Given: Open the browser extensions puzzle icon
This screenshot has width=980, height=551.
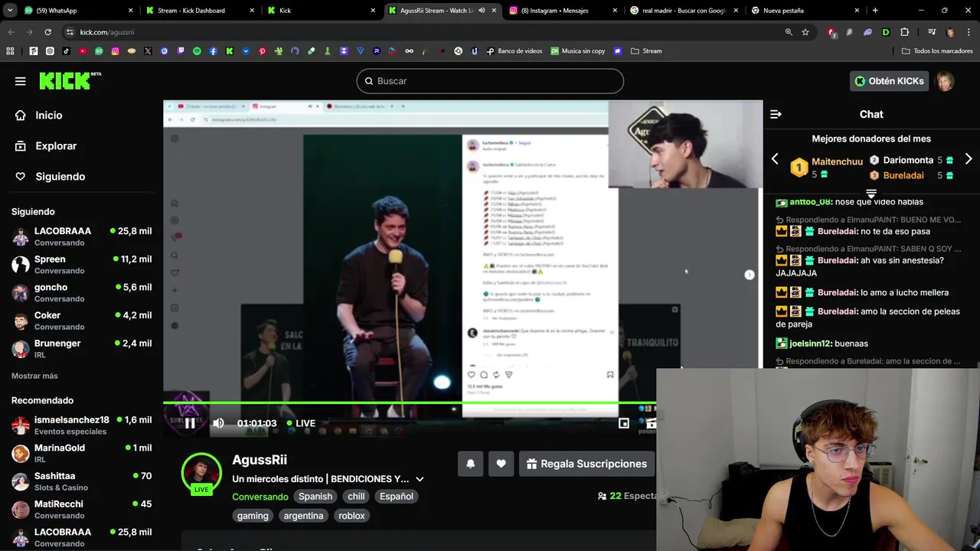Looking at the screenshot, I should click(x=905, y=32).
